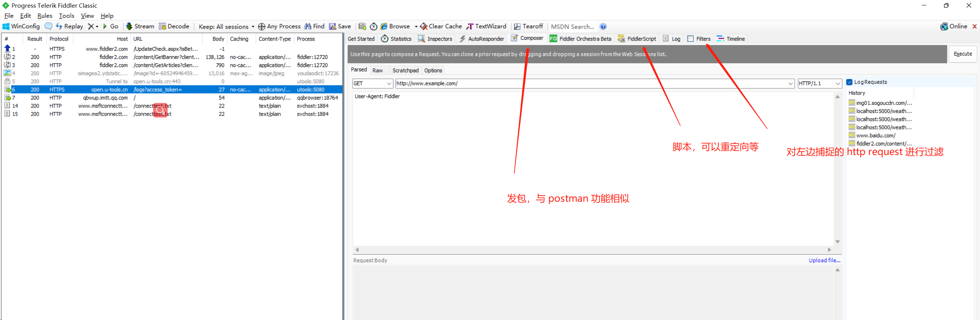
Task: Launch Browse with Internet Explorer icon
Action: pos(395,26)
